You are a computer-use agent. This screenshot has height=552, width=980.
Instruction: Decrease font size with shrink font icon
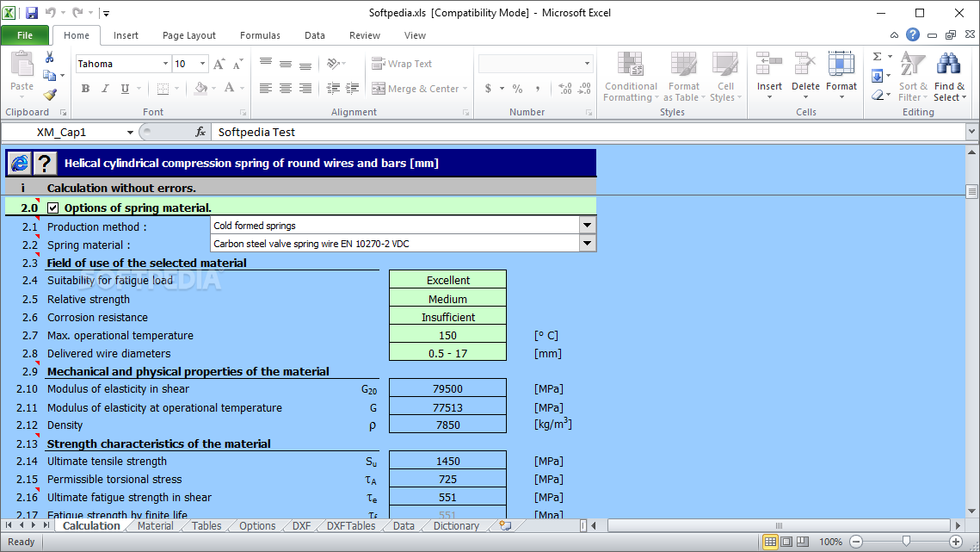point(237,64)
